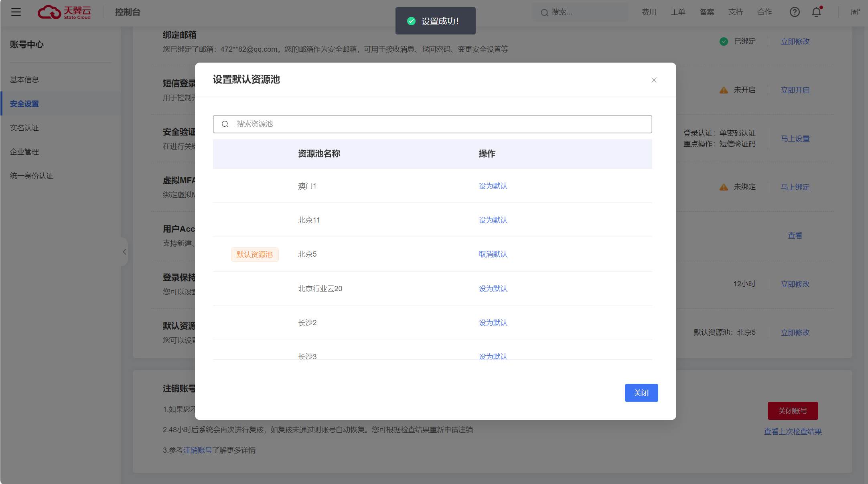Click the 默认资源池 tag
868x484 pixels.
pos(255,255)
